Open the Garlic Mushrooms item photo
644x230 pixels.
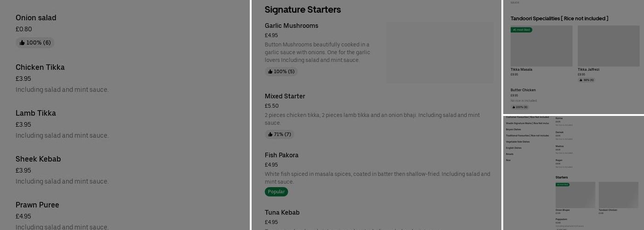pos(440,52)
